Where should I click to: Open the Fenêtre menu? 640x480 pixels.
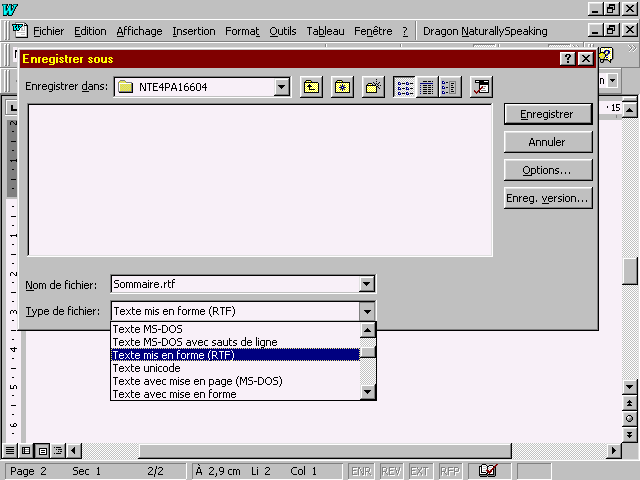click(x=373, y=31)
